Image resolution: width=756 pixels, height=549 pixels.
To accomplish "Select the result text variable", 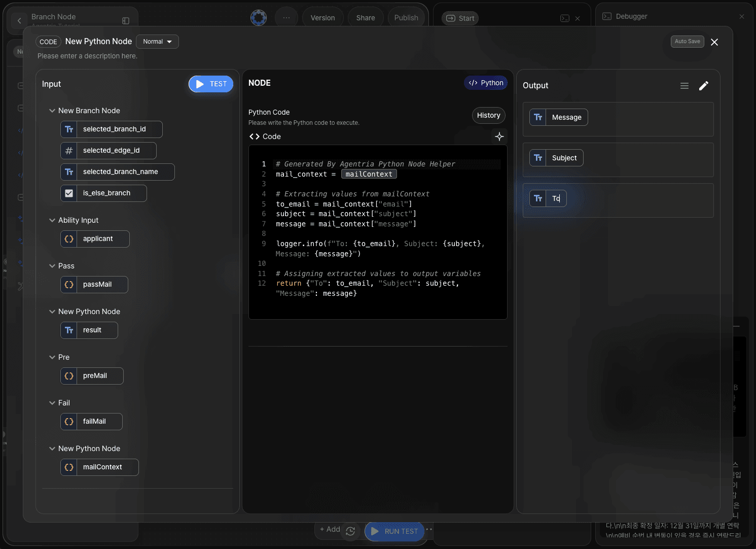I will pyautogui.click(x=89, y=330).
